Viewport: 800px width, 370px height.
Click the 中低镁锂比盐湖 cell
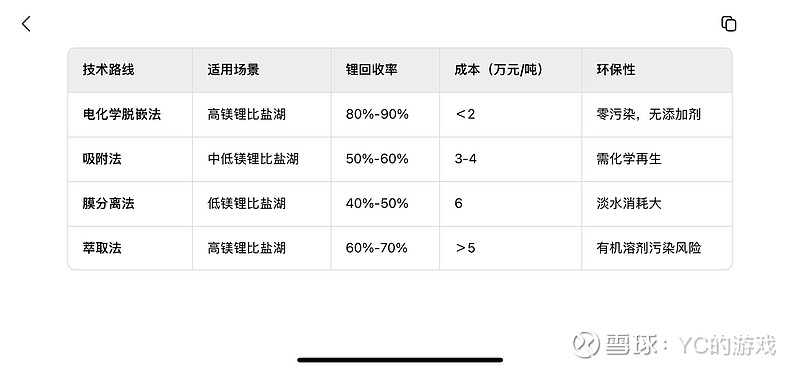pyautogui.click(x=253, y=159)
